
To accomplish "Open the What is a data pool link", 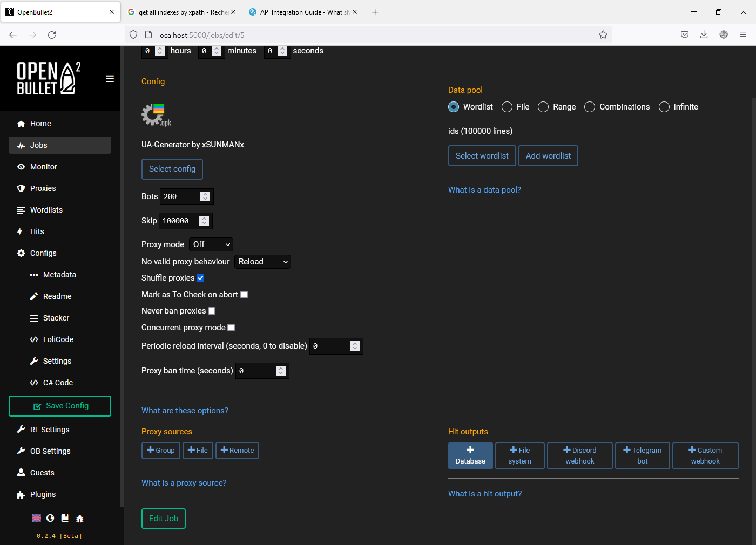I will [x=484, y=189].
